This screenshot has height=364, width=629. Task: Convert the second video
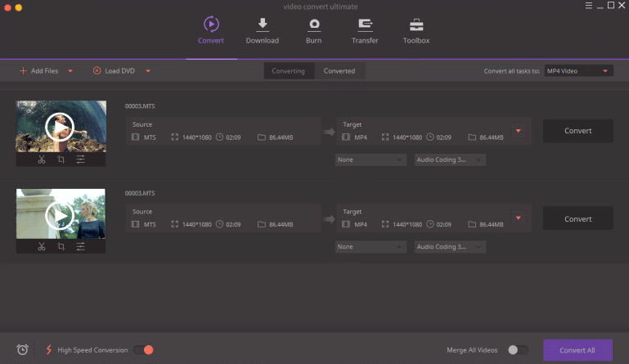[578, 218]
